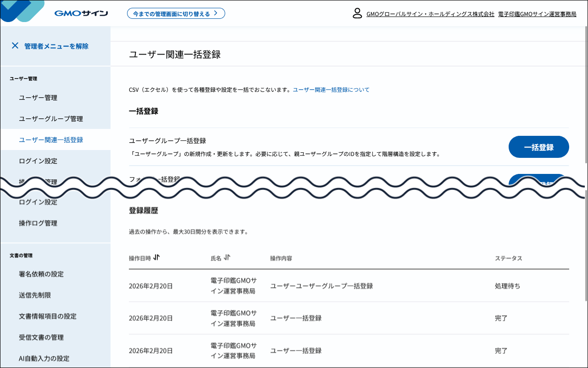Click the chevron inside the 切り替える button
Viewport: 588px width, 368px height.
point(215,13)
